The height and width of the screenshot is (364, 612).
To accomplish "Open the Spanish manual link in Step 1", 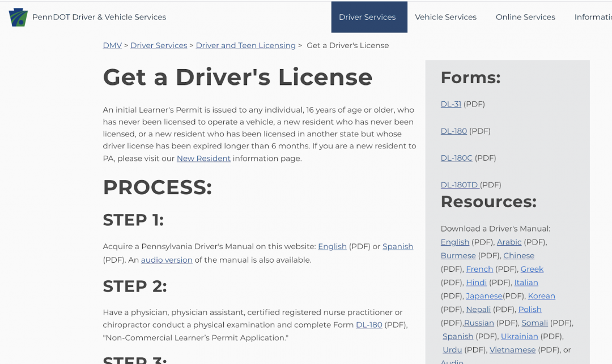I will pos(398,246).
